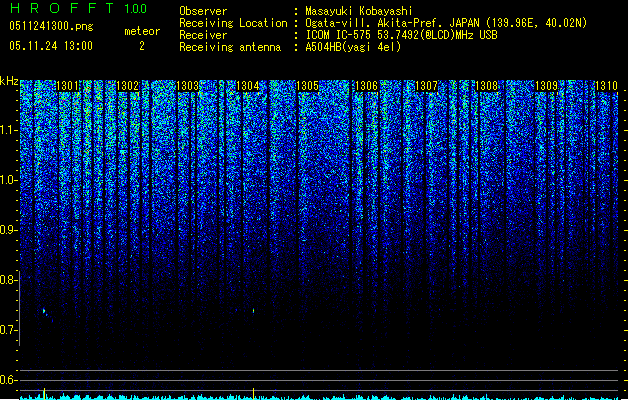
Task: Click the 1303 time marker
Action: click(187, 86)
